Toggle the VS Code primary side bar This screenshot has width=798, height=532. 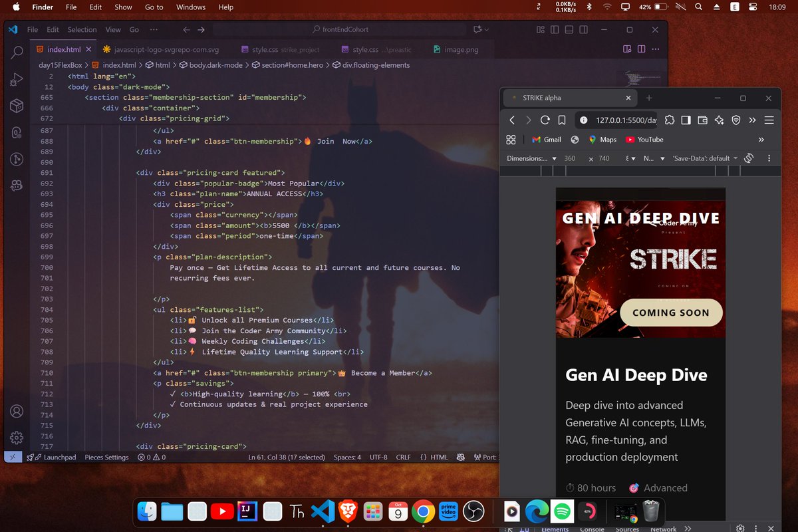pyautogui.click(x=555, y=30)
